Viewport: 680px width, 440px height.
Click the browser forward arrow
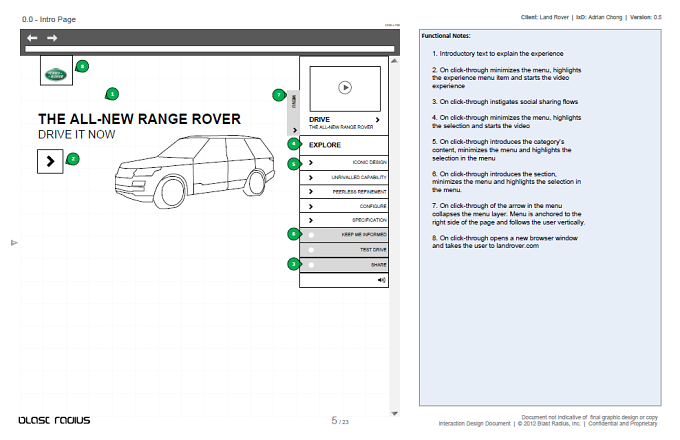tap(52, 38)
